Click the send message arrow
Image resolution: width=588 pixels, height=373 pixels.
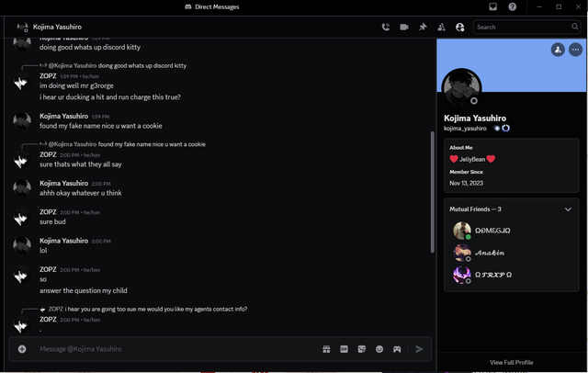(419, 349)
